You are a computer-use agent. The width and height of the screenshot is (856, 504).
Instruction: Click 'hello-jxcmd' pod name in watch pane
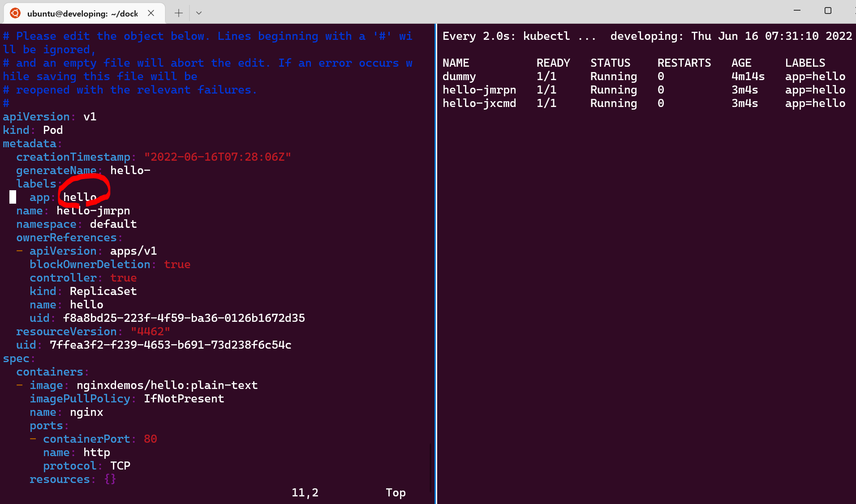pyautogui.click(x=479, y=103)
